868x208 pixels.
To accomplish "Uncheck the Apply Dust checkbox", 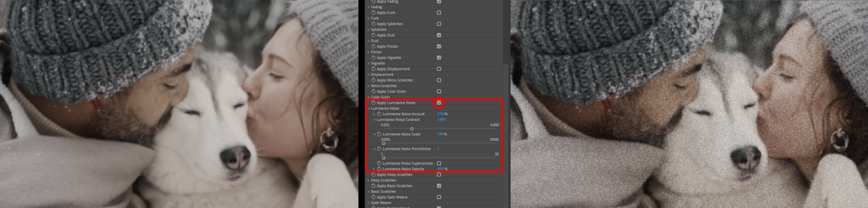I will 439,35.
